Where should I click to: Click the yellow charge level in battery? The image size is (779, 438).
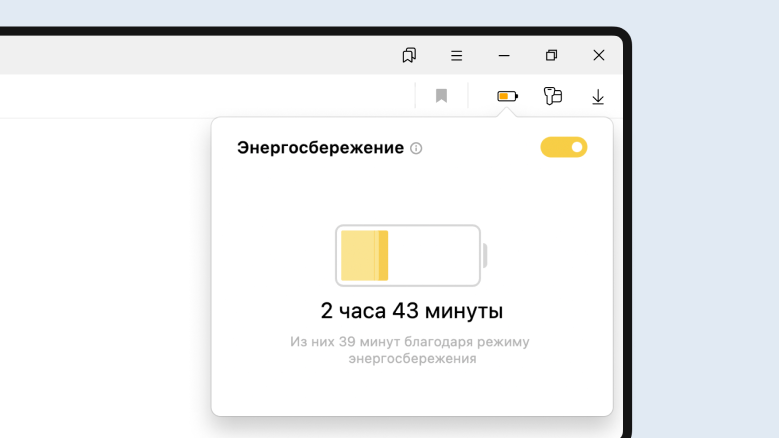364,256
